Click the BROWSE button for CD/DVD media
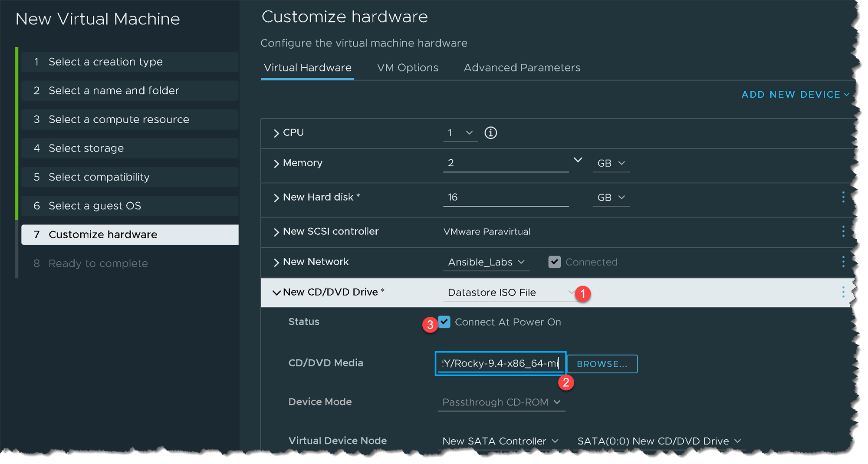Viewport: 868px width, 464px height. click(x=602, y=364)
